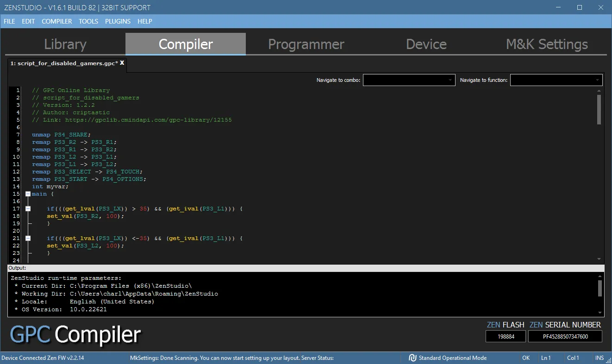Click the 'Locale: English (United States)' output line
The height and width of the screenshot is (364, 612).
[84, 302]
